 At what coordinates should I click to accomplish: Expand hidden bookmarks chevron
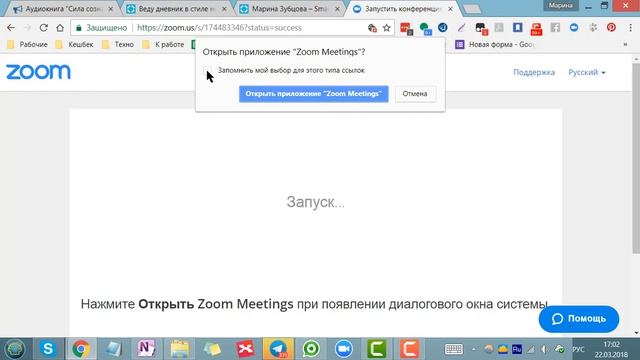pos(625,44)
